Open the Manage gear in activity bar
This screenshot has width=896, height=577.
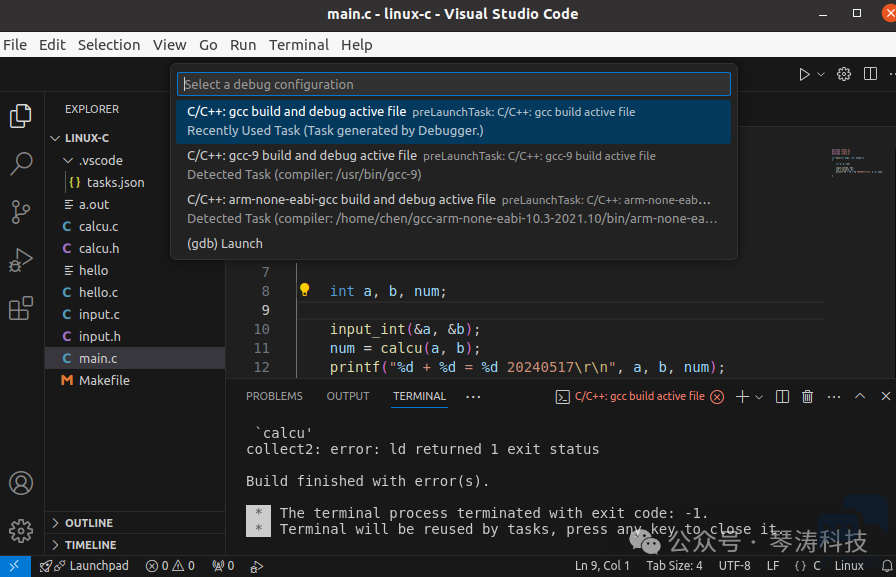(21, 531)
